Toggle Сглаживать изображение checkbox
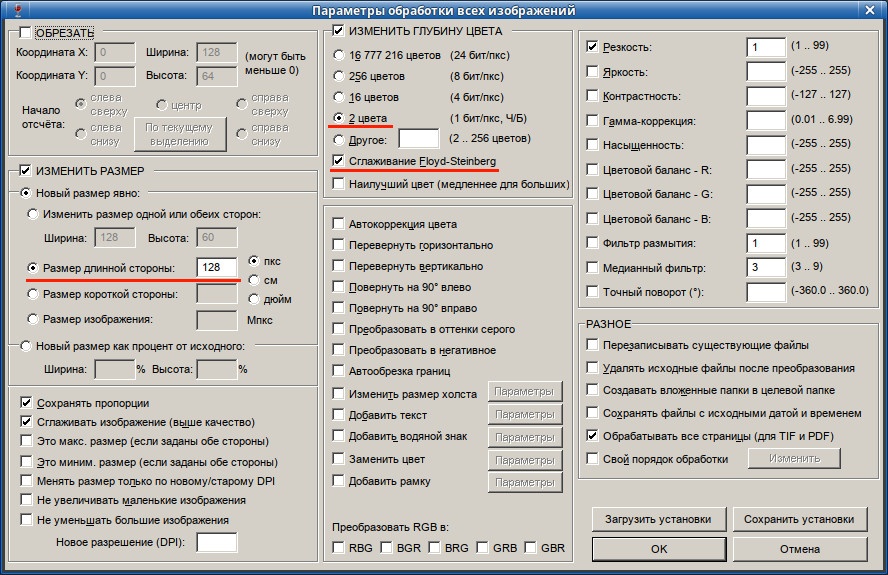Viewport: 888px width, 575px height. point(26,422)
